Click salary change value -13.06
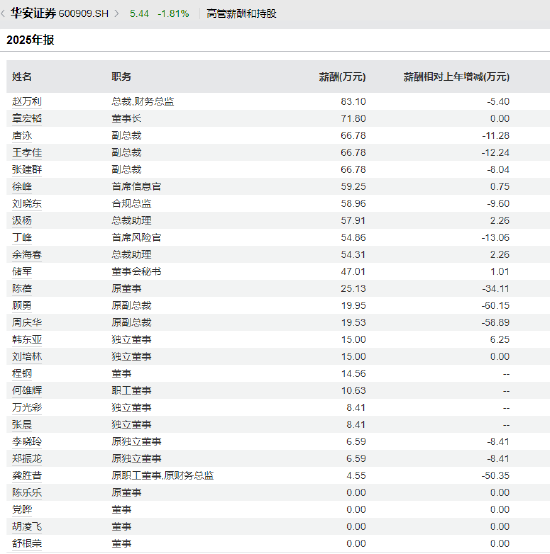Screen dimensions: 550x554 (496, 237)
